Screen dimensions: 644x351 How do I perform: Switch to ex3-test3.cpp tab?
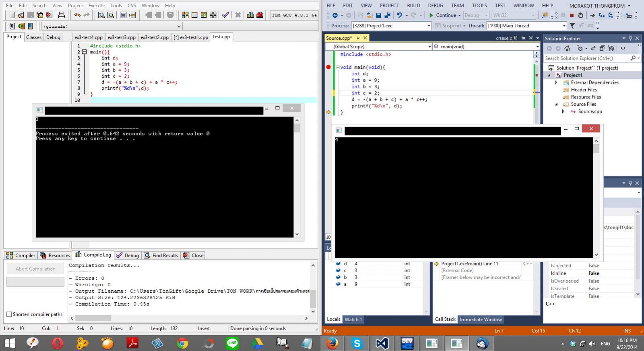(x=122, y=37)
